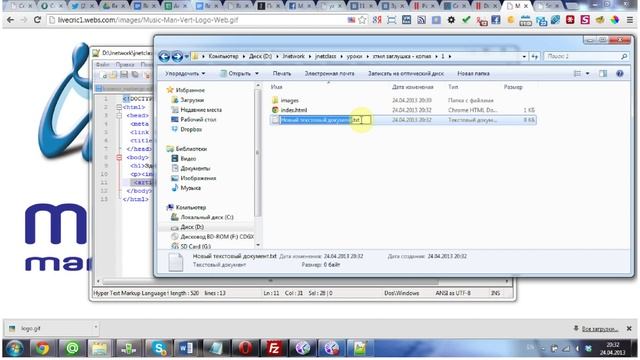Screen dimensions: 640x360
Task: Open the Файл menu in Notepad++
Action: pos(102,64)
